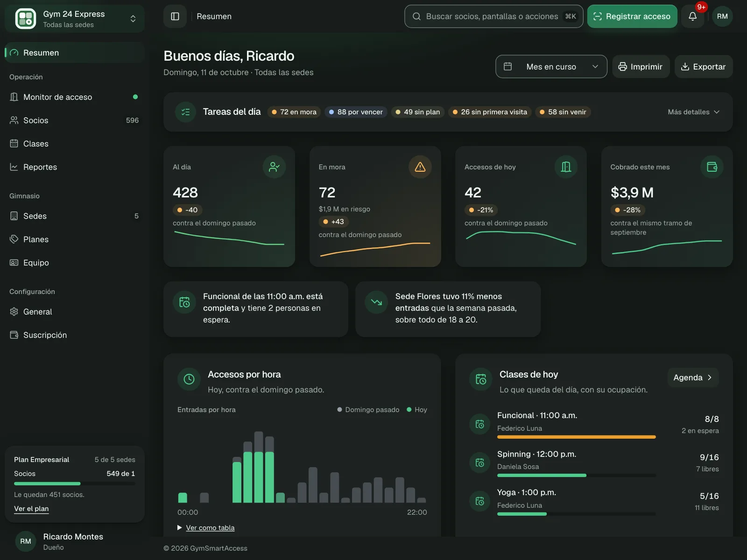The height and width of the screenshot is (560, 747).
Task: Click the En mora warning icon
Action: [x=420, y=167]
